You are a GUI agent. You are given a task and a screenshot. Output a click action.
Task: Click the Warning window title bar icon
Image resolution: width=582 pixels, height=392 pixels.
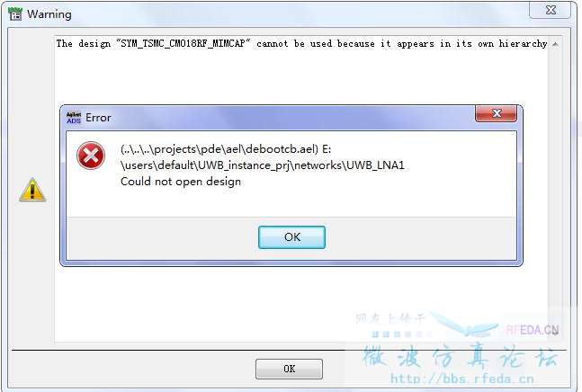click(15, 14)
